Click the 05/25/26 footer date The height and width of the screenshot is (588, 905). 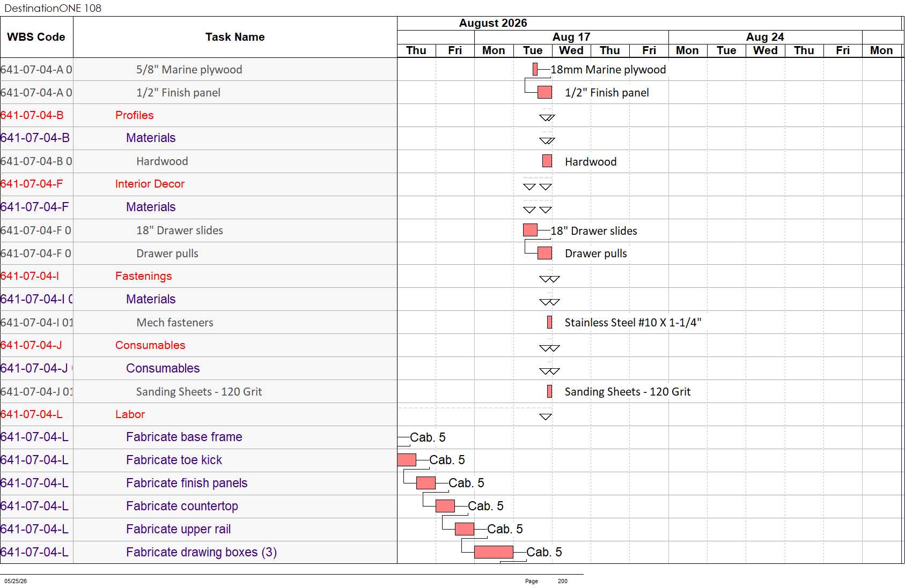16,581
